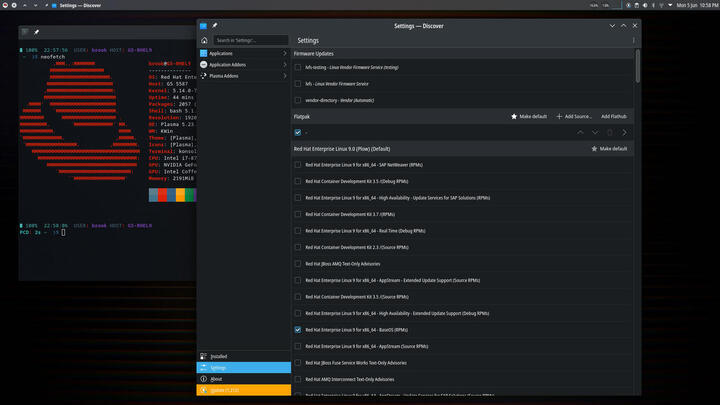Click the Search in Settings field
The image size is (720, 405).
(251, 40)
